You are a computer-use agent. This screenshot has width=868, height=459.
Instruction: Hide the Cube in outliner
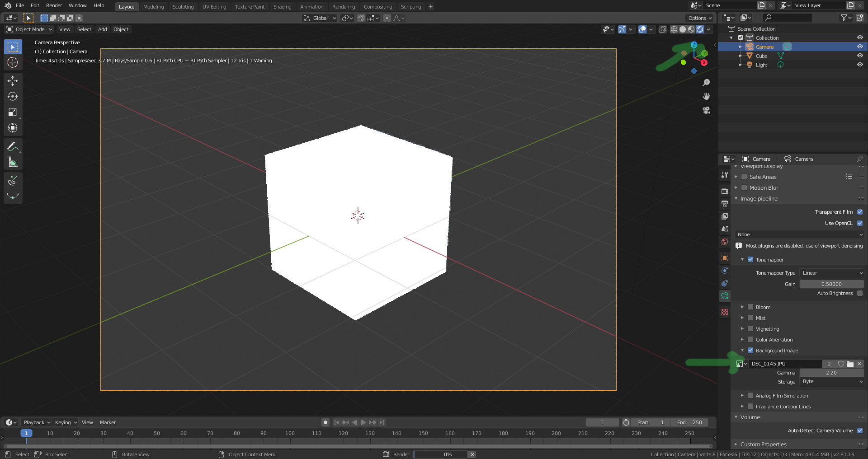pyautogui.click(x=859, y=56)
